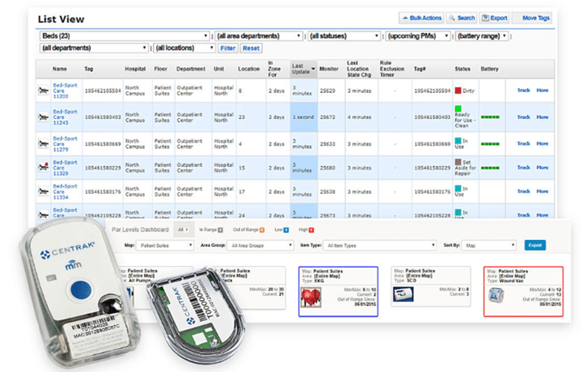Click the '1 second' Last Update cell
Image resolution: width=588 pixels, height=372 pixels.
coord(303,117)
